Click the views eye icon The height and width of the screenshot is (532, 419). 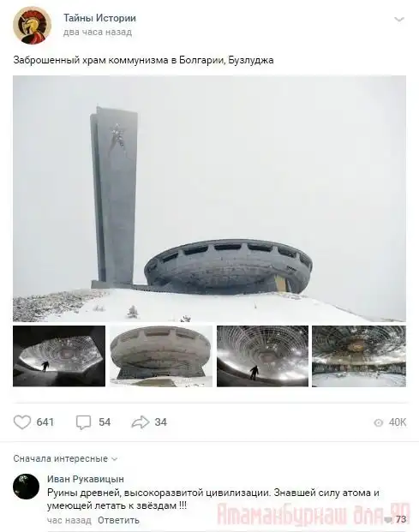(x=378, y=422)
